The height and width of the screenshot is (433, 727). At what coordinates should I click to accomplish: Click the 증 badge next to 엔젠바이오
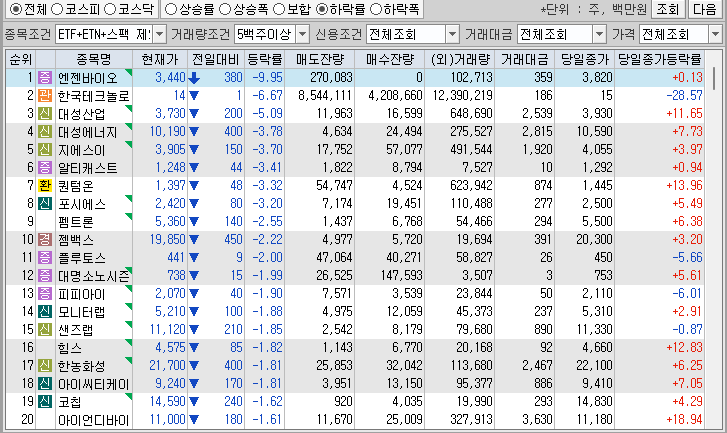pos(45,77)
